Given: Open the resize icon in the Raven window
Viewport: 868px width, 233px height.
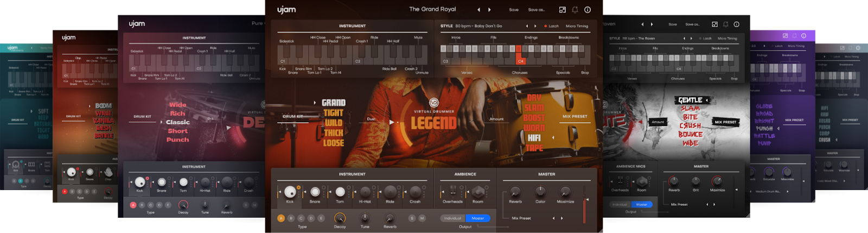Looking at the screenshot, I should [714, 24].
